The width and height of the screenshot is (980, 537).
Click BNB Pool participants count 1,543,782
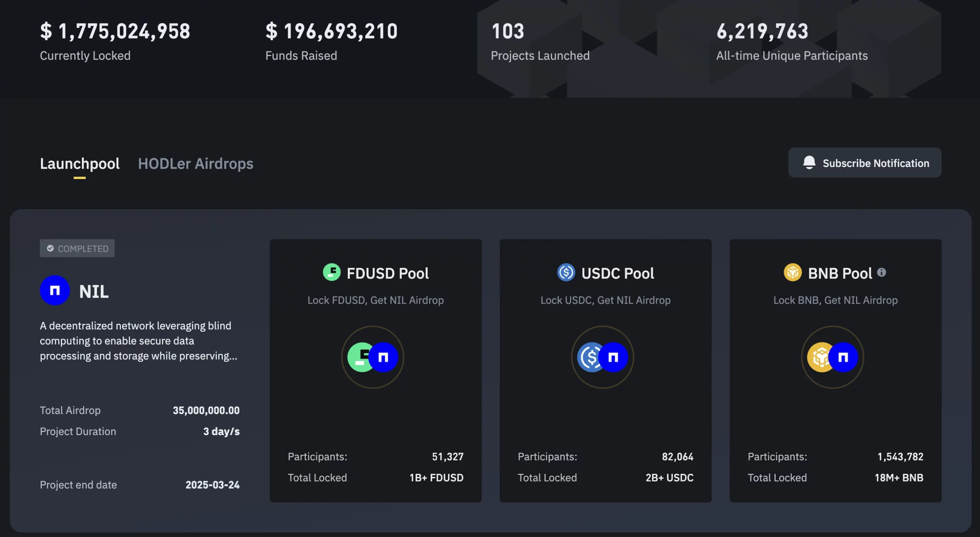pos(900,457)
